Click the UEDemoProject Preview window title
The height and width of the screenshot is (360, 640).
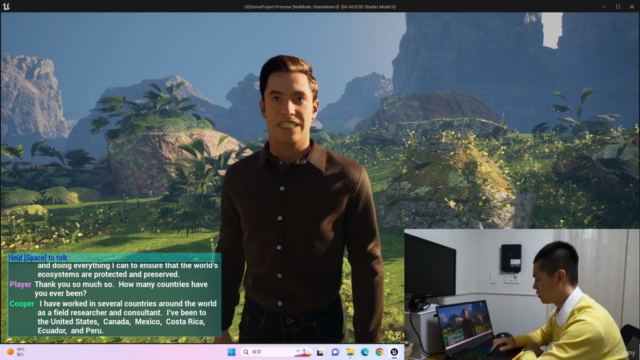click(320, 7)
